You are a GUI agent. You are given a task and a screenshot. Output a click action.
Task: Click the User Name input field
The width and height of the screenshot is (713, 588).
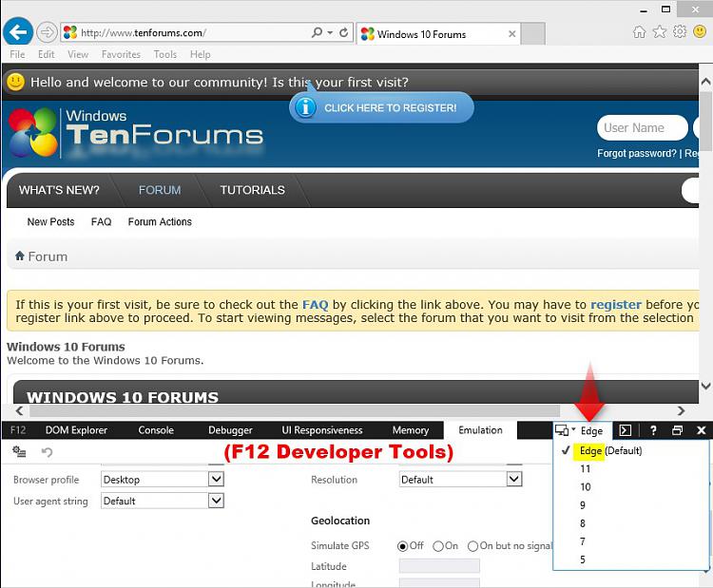642,128
